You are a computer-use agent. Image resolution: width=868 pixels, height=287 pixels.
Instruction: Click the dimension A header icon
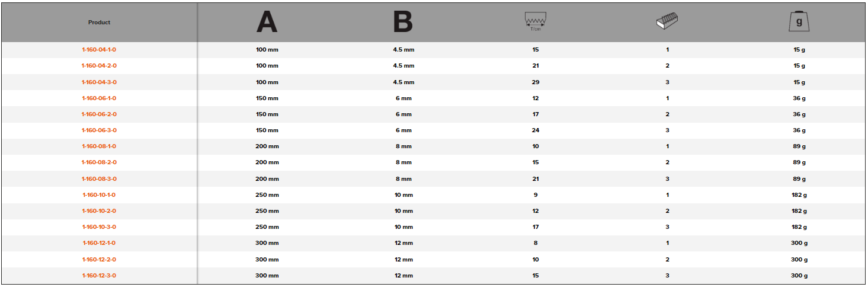pyautogui.click(x=267, y=22)
